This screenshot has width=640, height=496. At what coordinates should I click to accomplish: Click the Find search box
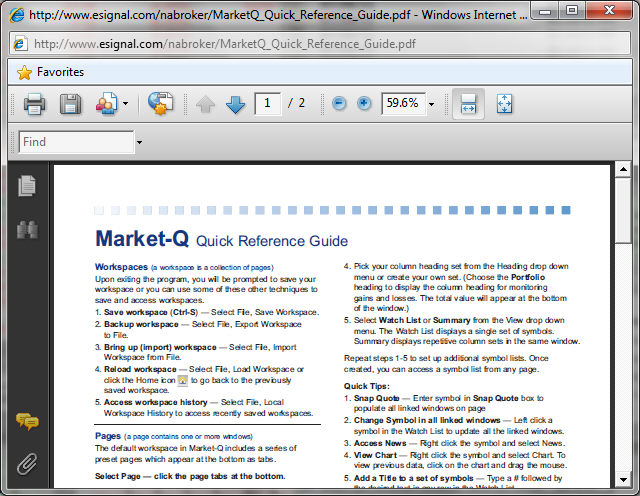click(77, 142)
